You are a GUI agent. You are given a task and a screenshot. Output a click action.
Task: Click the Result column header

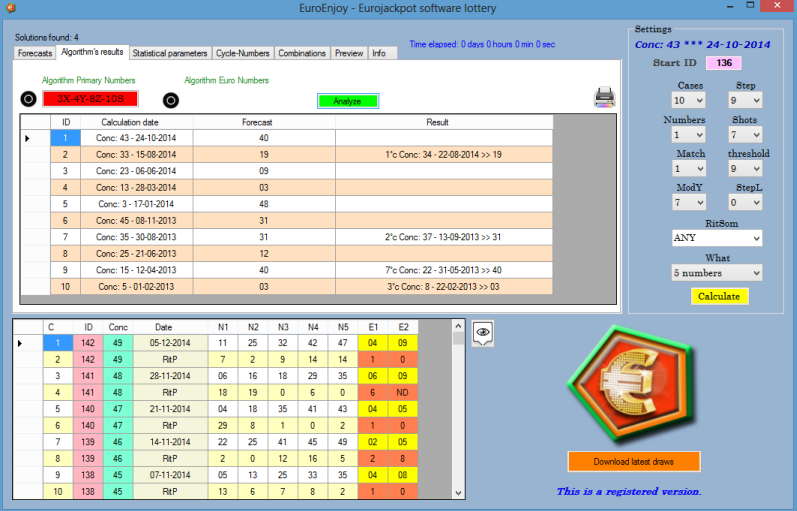[444, 122]
